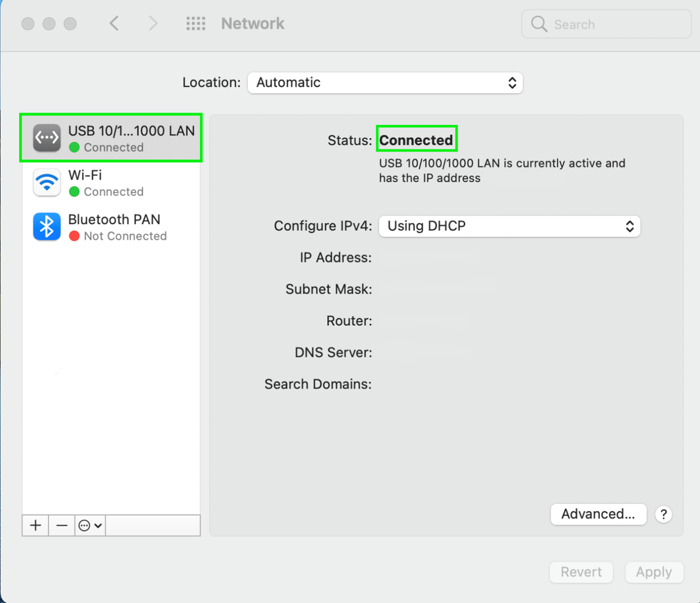
Task: Click the back navigation arrow
Action: (114, 23)
